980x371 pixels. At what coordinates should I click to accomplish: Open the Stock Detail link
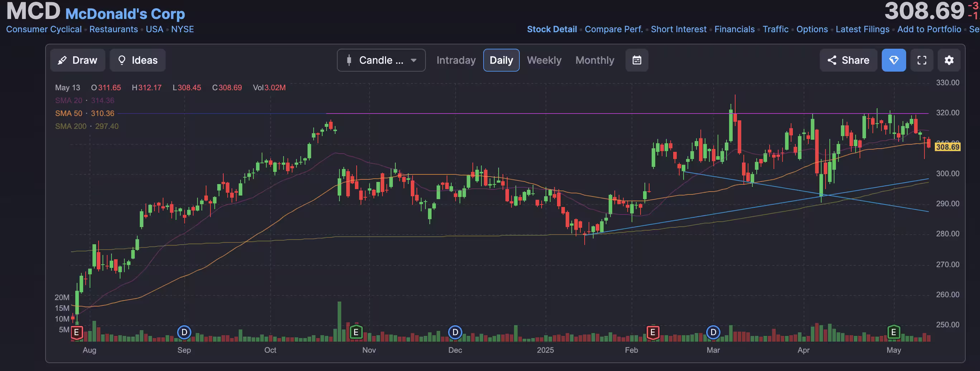pyautogui.click(x=552, y=29)
